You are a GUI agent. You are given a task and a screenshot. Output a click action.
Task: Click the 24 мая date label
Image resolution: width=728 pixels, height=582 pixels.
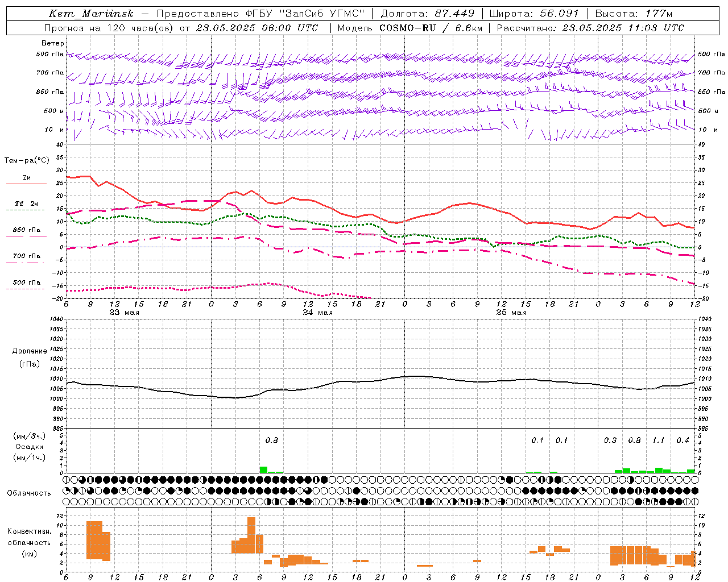pyautogui.click(x=317, y=313)
